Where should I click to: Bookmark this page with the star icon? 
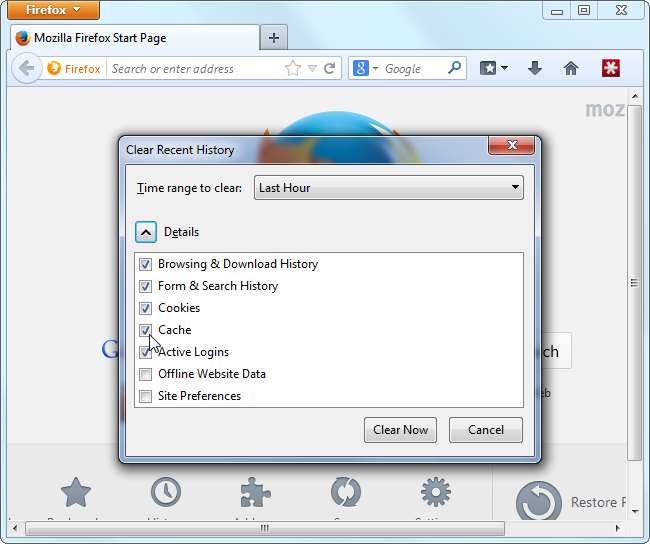(293, 68)
